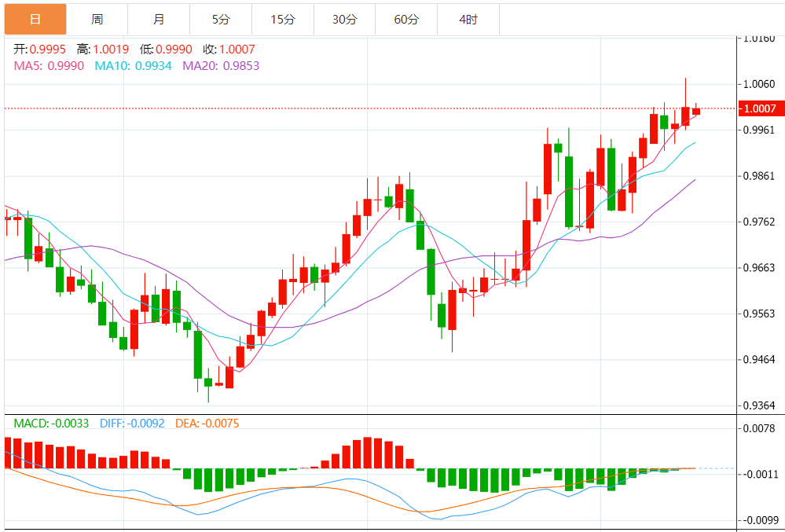
Task: Click the 0.9364 price axis label
Action: point(760,405)
